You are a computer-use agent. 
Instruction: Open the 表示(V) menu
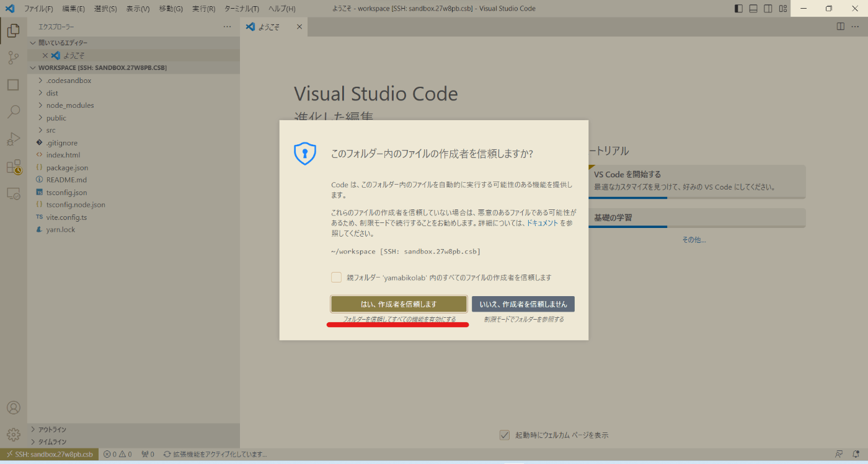pyautogui.click(x=138, y=9)
